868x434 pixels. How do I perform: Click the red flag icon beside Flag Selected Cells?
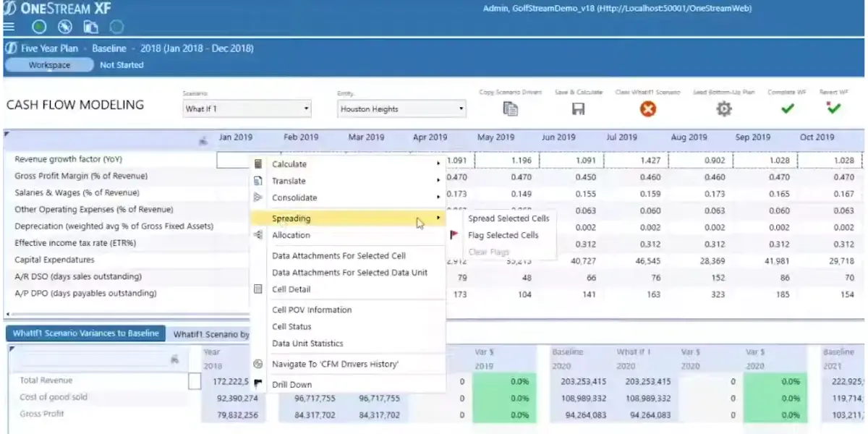pos(454,235)
